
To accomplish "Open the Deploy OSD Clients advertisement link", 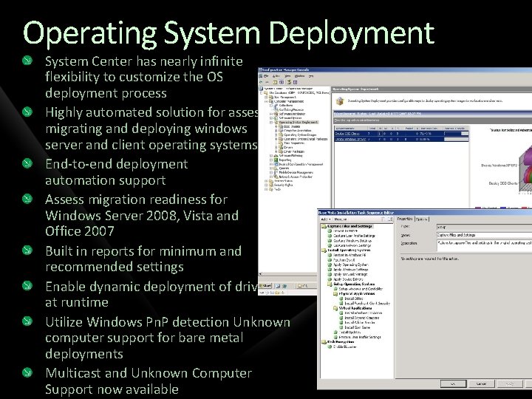I will pyautogui.click(x=347, y=134).
